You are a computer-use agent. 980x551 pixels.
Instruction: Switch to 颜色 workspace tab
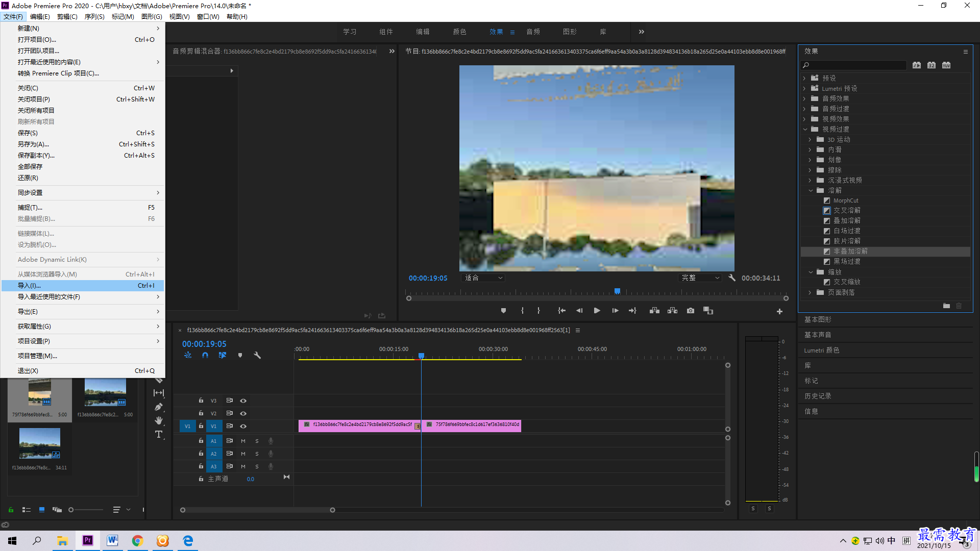tap(459, 32)
